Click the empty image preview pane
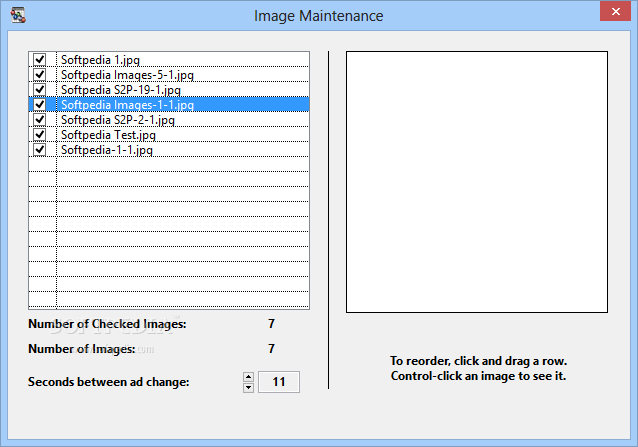This screenshot has width=638, height=447. tap(477, 182)
